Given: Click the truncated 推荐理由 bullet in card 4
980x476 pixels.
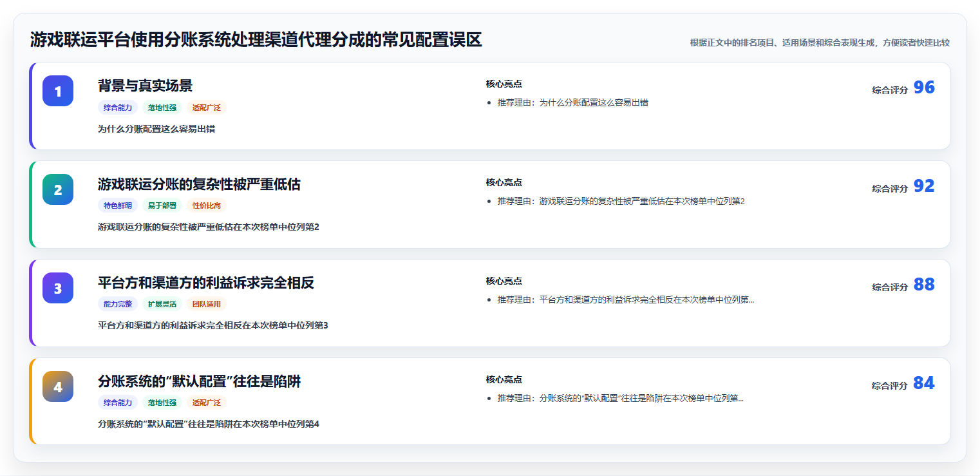Looking at the screenshot, I should [620, 399].
